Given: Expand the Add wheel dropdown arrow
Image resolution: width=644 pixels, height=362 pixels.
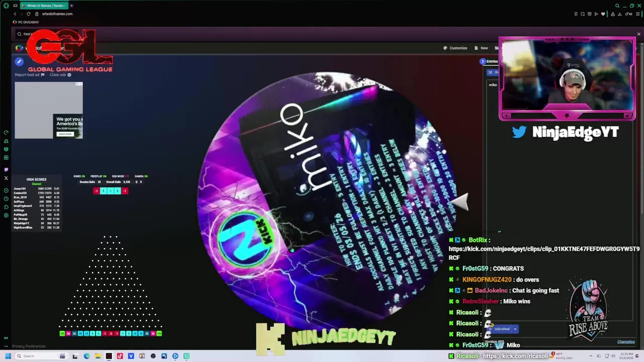Looking at the screenshot, I should click(515, 329).
